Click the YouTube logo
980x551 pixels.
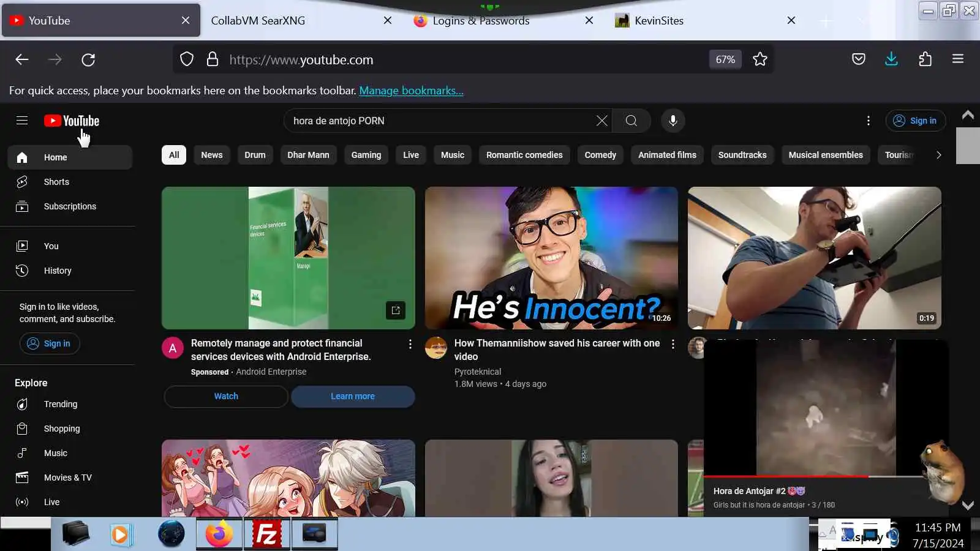pos(72,121)
